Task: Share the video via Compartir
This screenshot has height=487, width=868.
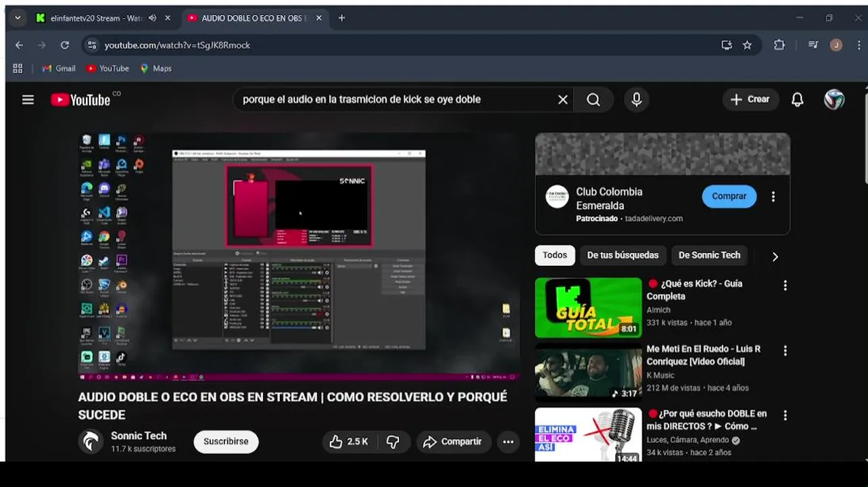Action: click(454, 442)
